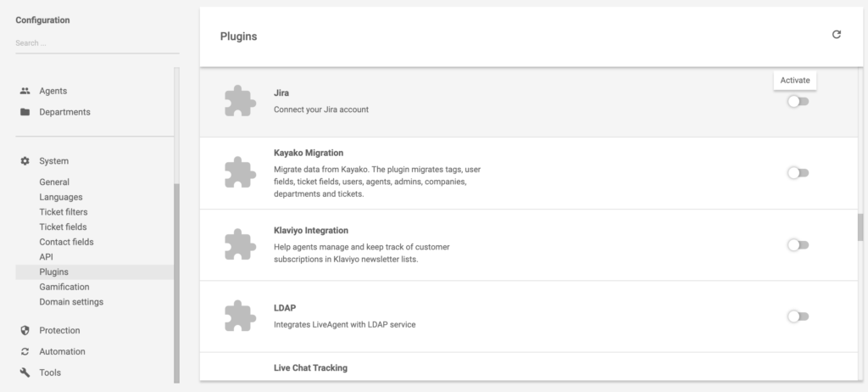868x392 pixels.
Task: Enable the Kayako Migration plugin toggle
Action: [x=798, y=173]
